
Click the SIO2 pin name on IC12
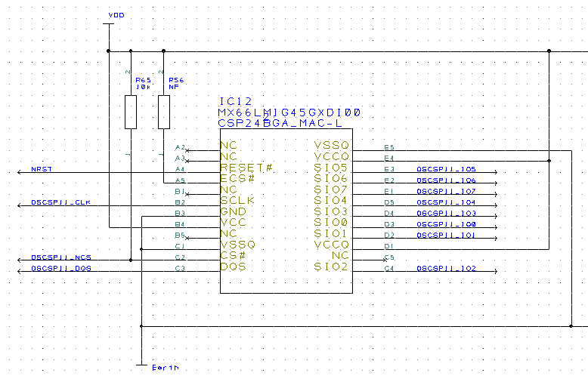[331, 267]
